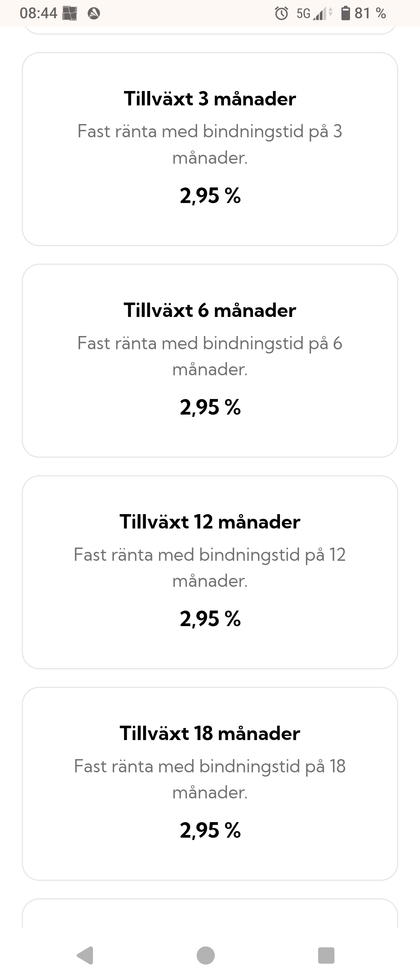Select the Tillväxt 3 månader heading

[210, 99]
